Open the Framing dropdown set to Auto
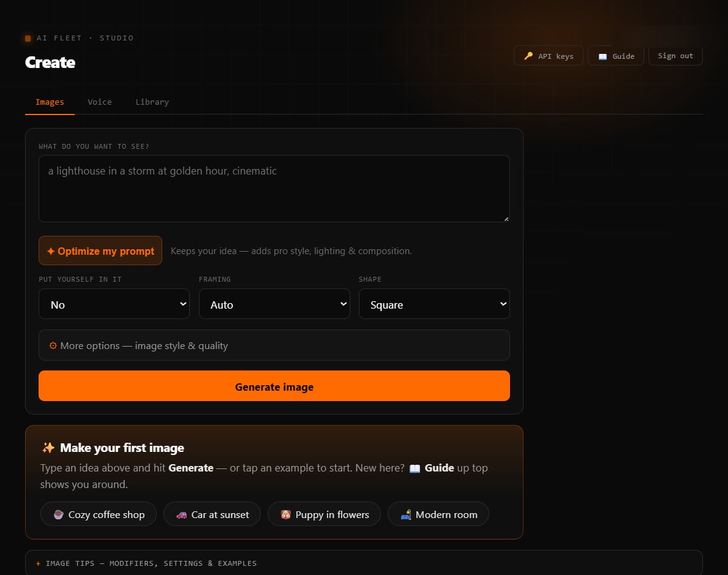The height and width of the screenshot is (575, 728). 274,304
